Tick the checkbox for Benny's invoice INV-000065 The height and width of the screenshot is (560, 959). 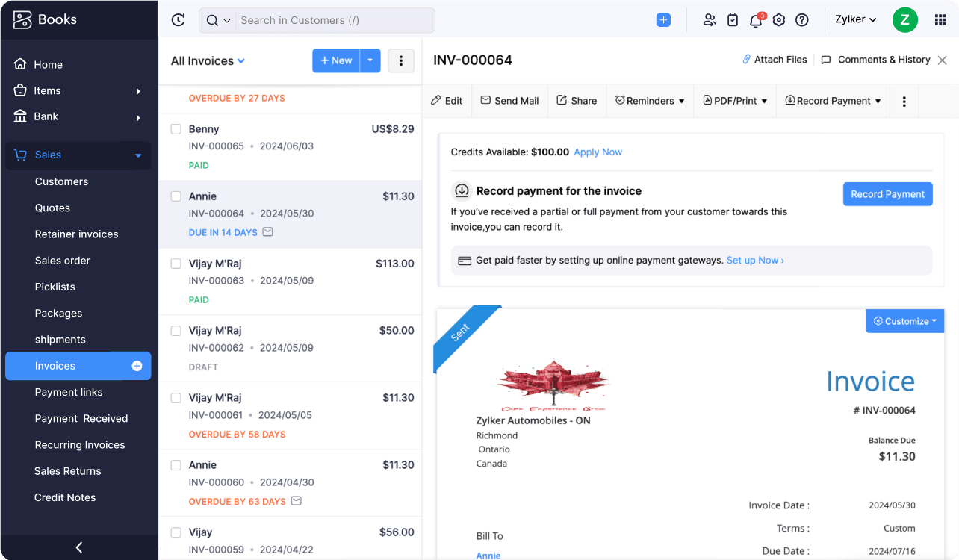(176, 129)
